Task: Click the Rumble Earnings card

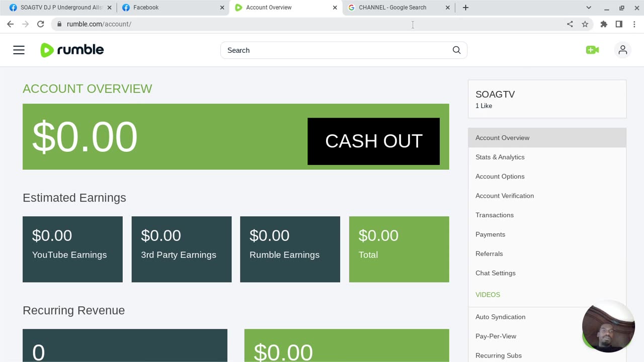Action: point(290,249)
